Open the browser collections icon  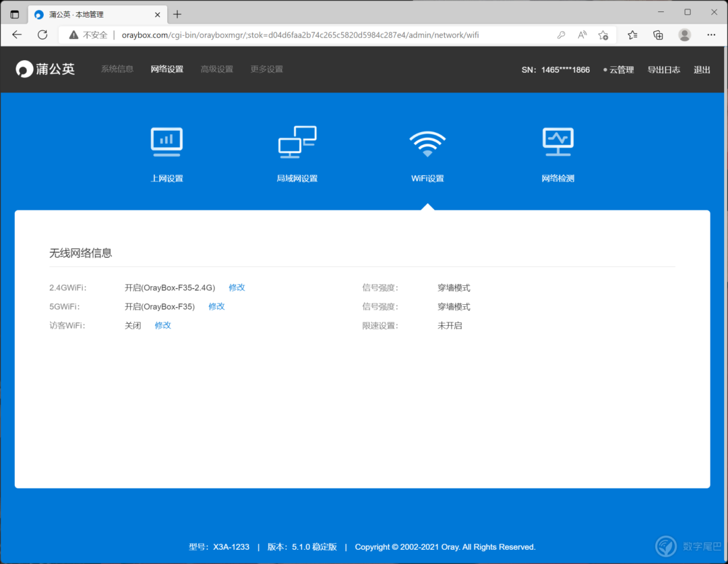point(658,35)
